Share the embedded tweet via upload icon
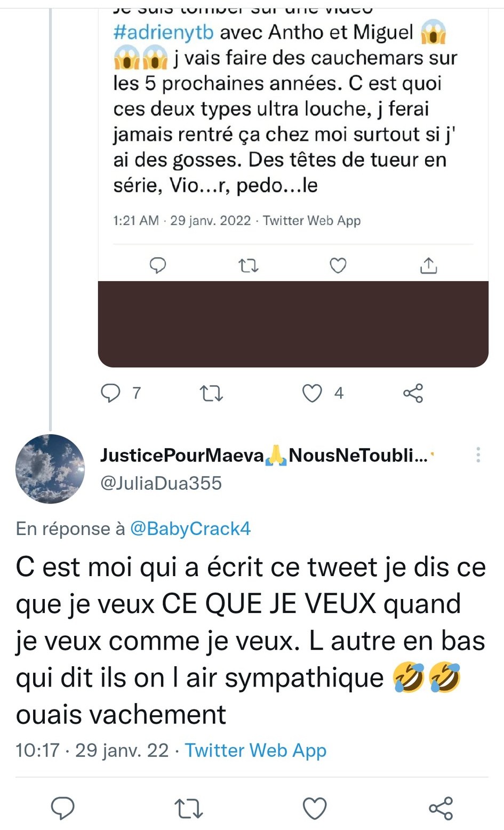 point(428,265)
